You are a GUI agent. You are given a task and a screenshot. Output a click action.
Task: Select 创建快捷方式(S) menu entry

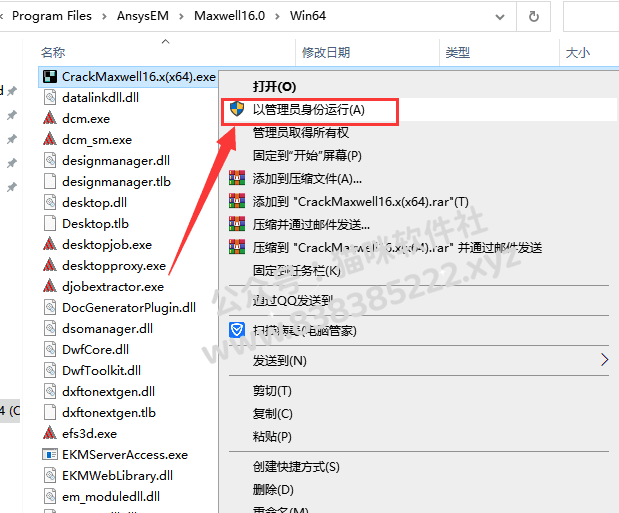[296, 466]
